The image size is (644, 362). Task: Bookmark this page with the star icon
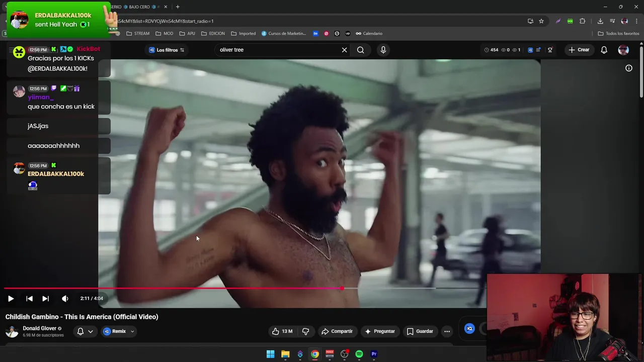(x=541, y=21)
